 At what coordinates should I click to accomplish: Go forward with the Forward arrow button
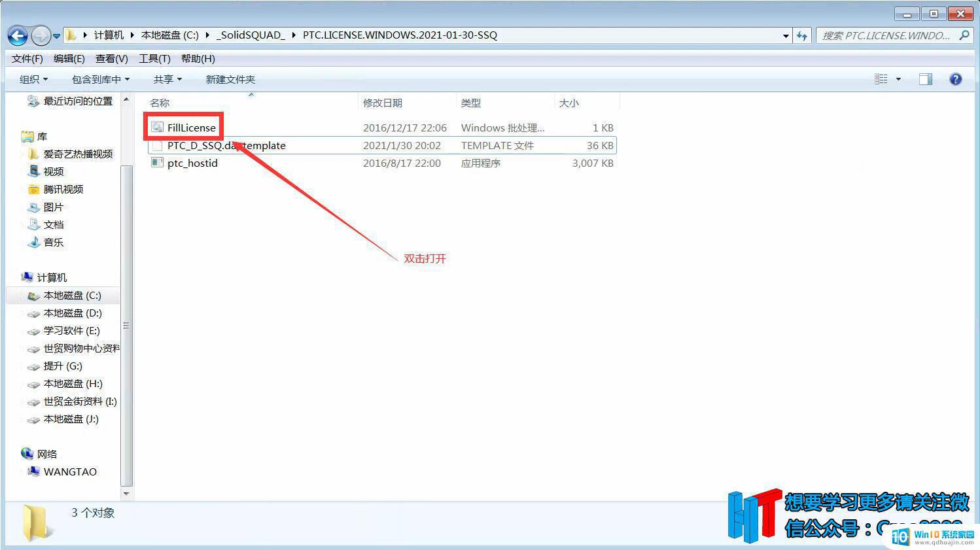41,35
